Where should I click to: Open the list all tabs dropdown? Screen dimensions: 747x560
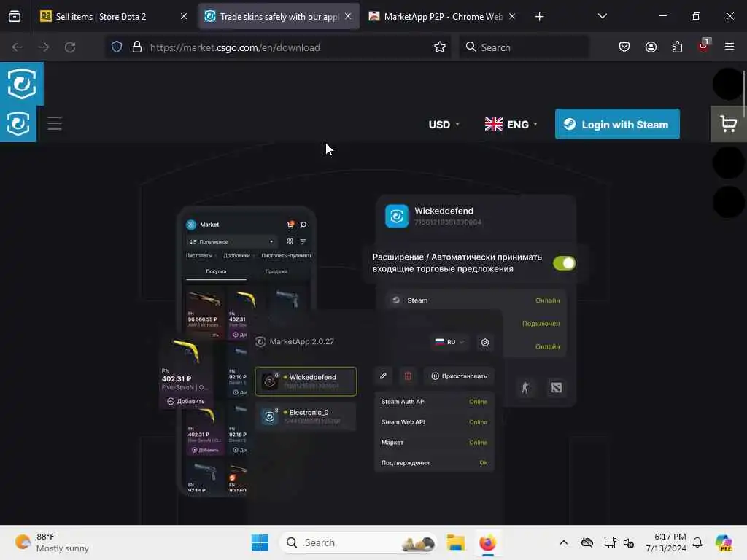[x=602, y=16]
